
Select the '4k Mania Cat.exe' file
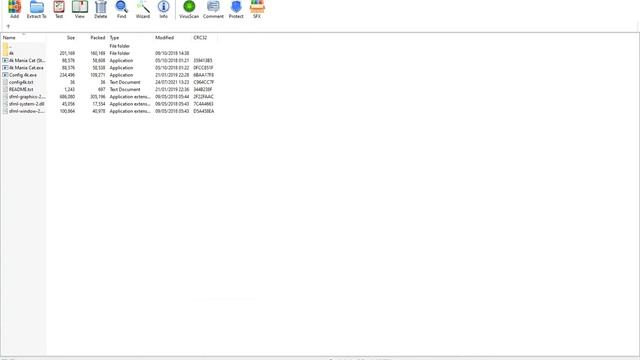pos(26,68)
